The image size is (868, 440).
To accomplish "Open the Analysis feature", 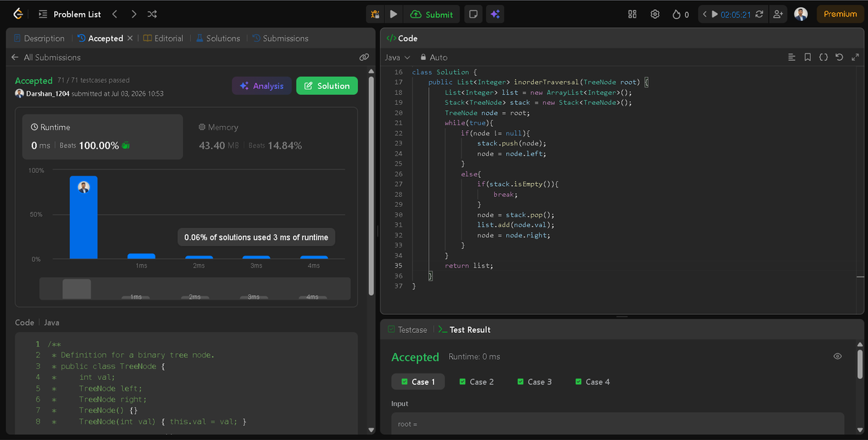I will click(x=262, y=85).
